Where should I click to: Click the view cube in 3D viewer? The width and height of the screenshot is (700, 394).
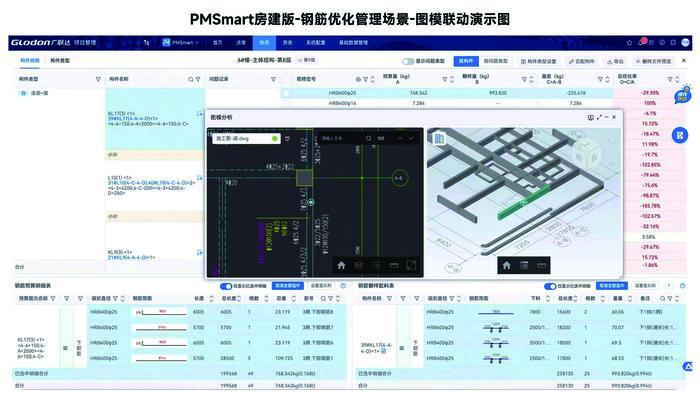(x=587, y=153)
